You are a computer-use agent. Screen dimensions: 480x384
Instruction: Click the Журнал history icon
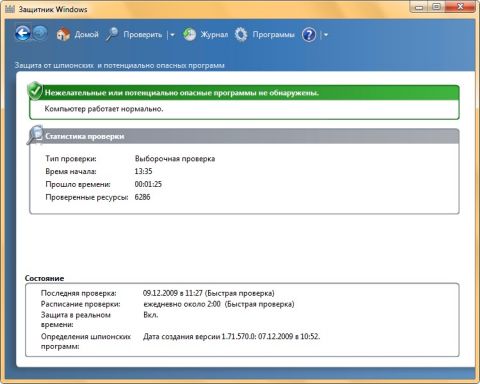pos(190,34)
